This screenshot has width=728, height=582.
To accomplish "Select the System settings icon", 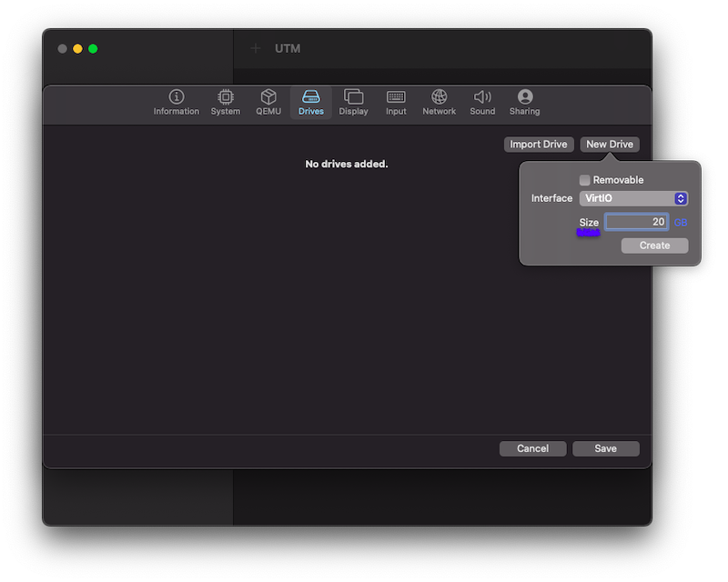I will [x=225, y=102].
